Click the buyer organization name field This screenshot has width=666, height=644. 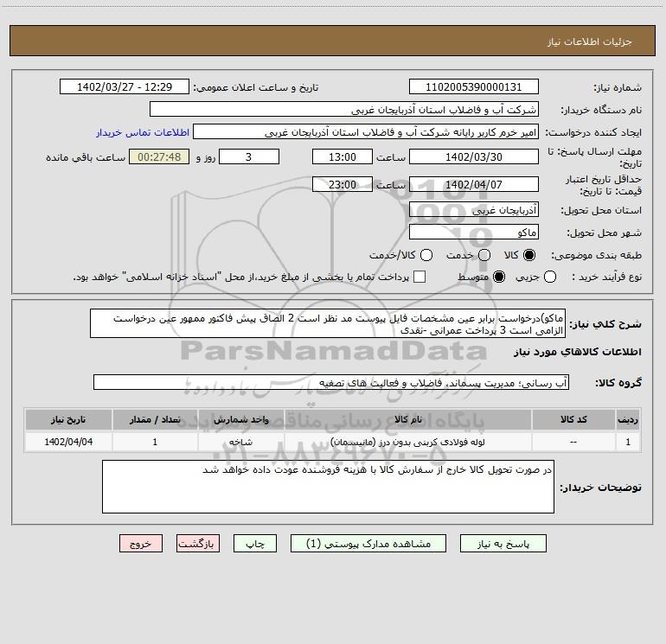344,109
